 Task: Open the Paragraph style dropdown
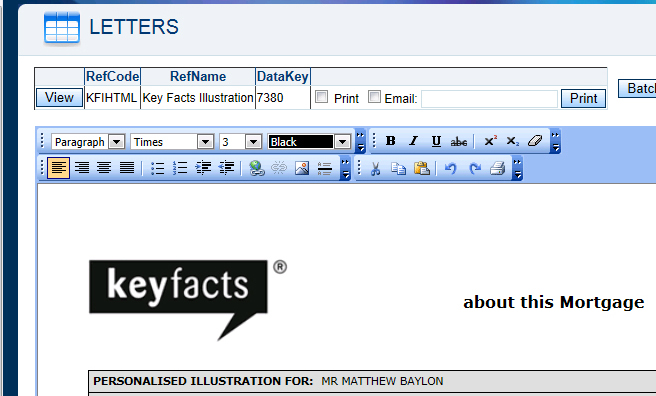click(x=117, y=142)
